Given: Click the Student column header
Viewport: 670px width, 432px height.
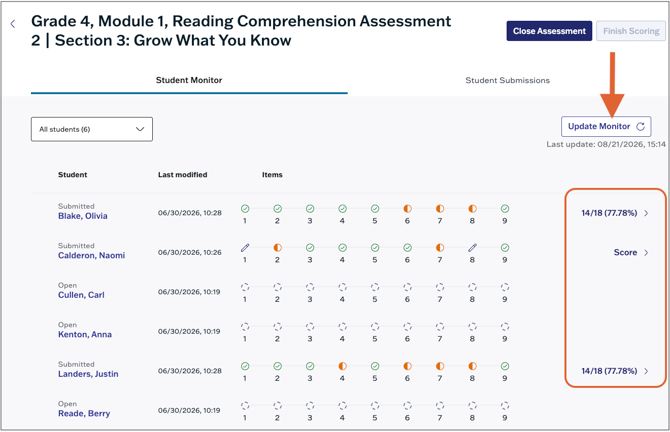Looking at the screenshot, I should pos(73,175).
